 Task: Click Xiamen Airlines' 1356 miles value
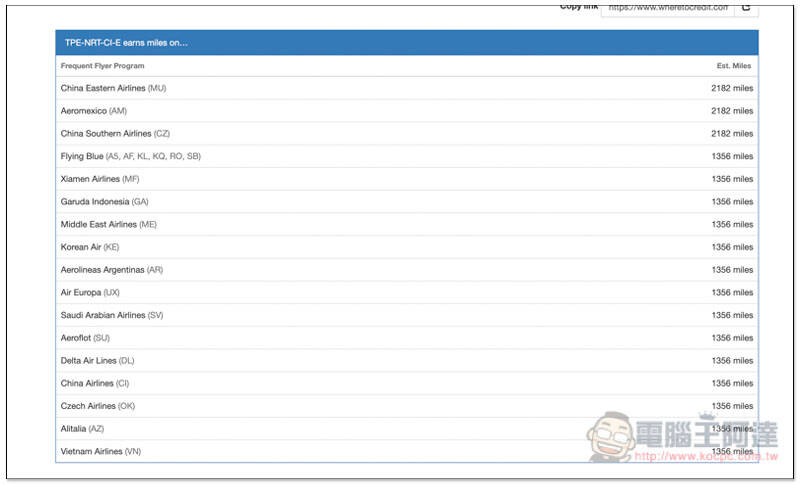[732, 179]
